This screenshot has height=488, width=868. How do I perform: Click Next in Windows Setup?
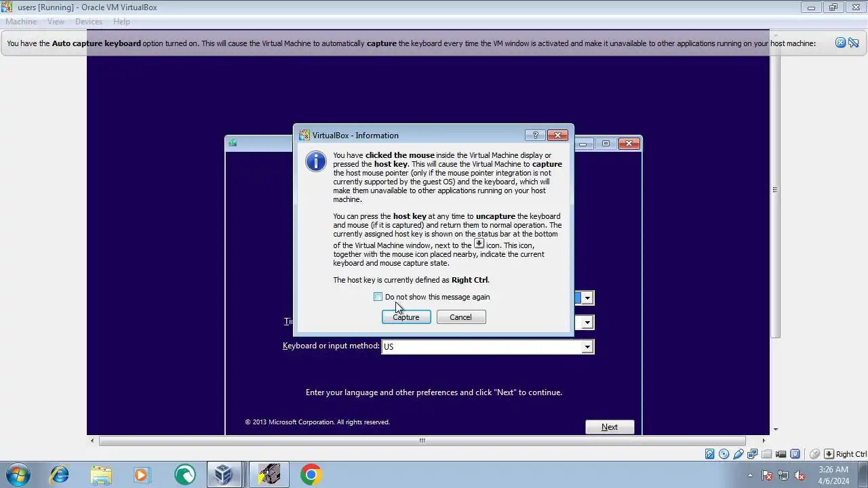pyautogui.click(x=610, y=427)
